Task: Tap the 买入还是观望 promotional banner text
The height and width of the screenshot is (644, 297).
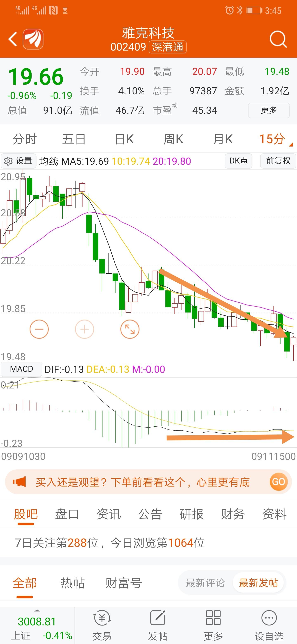Action: pyautogui.click(x=143, y=482)
